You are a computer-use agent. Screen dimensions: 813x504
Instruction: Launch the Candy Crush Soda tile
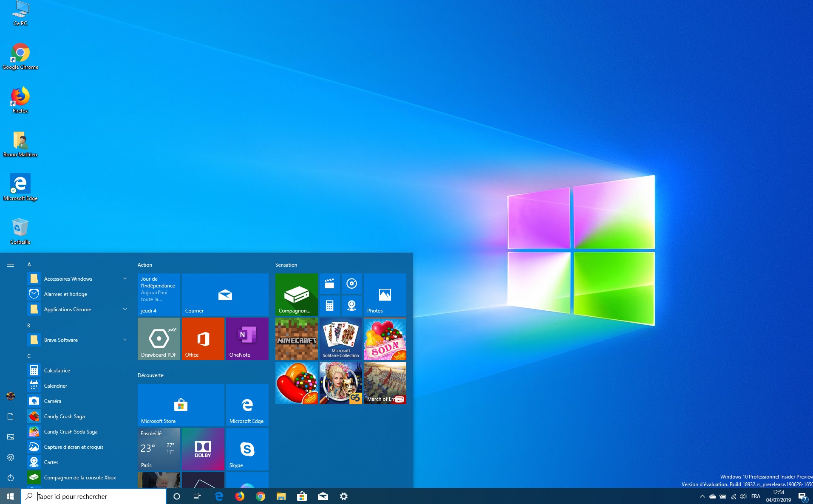(385, 339)
